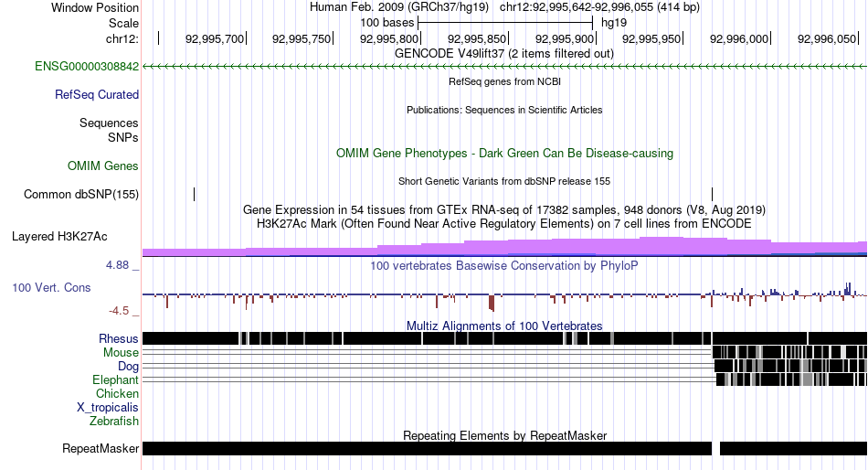The height and width of the screenshot is (470, 868).
Task: Click the Chicken species label
Action: (x=117, y=393)
